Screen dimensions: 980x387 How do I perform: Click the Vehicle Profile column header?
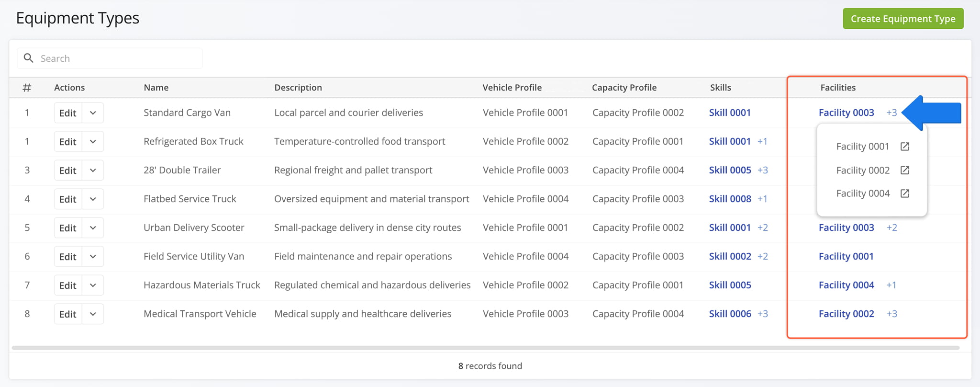(x=512, y=88)
